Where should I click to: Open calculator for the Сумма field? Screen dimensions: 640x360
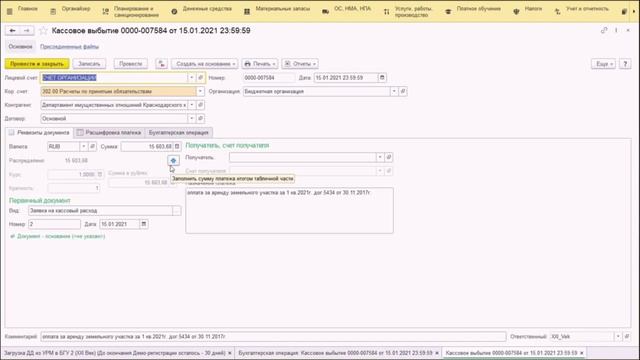pyautogui.click(x=177, y=147)
